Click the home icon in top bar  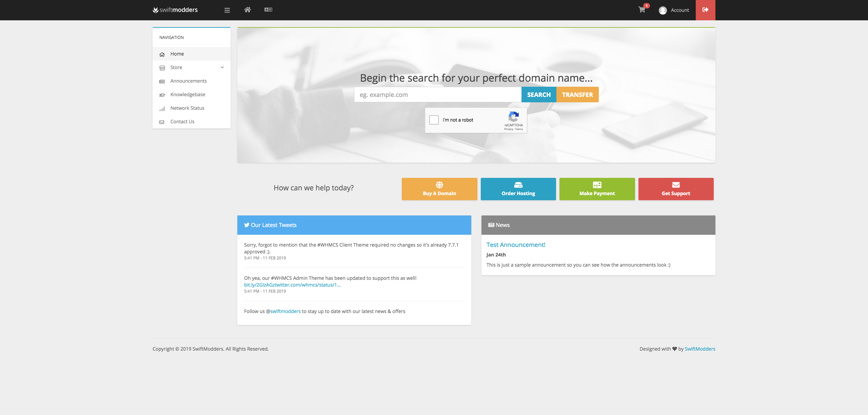248,10
